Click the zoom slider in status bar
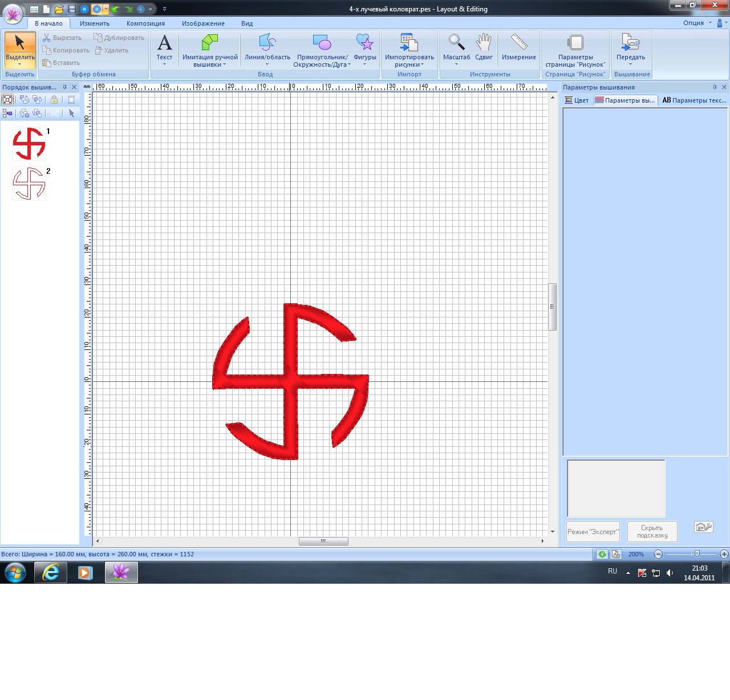Image resolution: width=730 pixels, height=700 pixels. coord(696,554)
